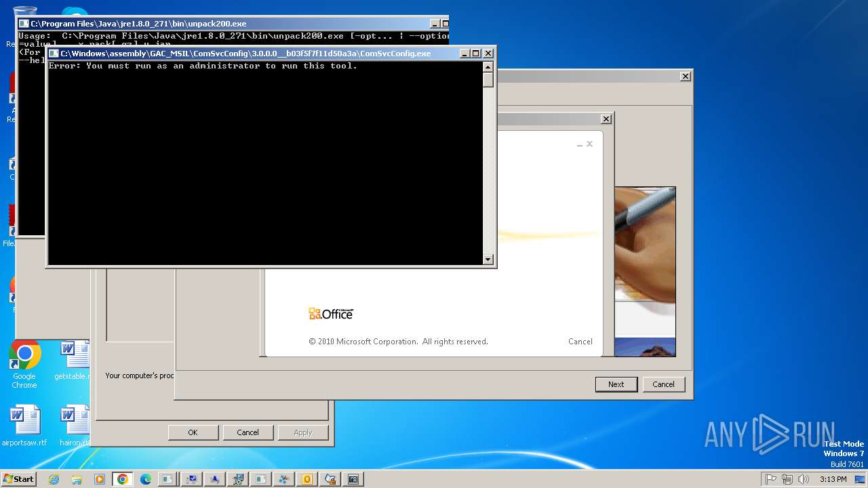Select the Outlook taskbar button
Screen dimensions: 868x488
(307, 479)
